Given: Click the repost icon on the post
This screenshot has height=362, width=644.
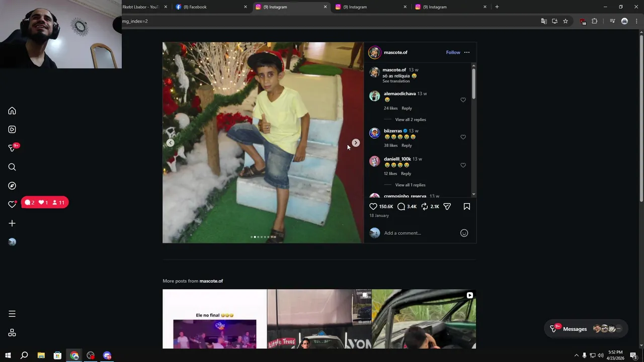Looking at the screenshot, I should (425, 207).
